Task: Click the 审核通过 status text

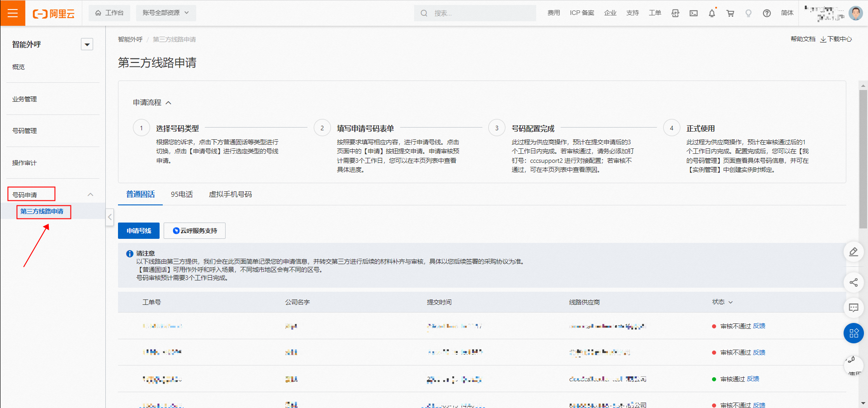Action: 732,379
